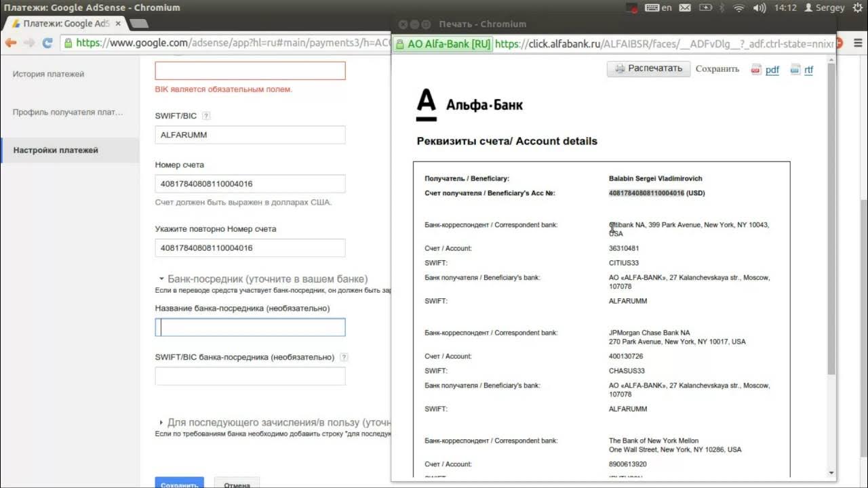Click the forward arrow in AdSense browser toolbar

click(29, 43)
